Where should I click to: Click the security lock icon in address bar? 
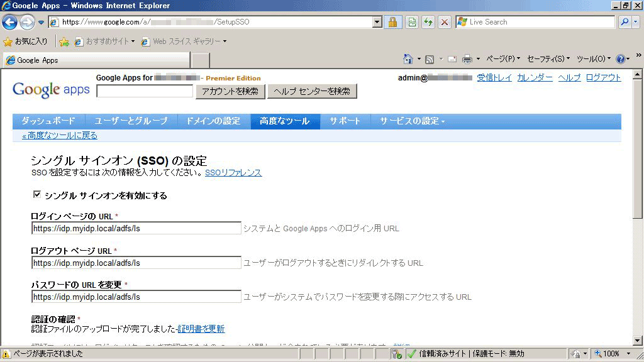(392, 22)
